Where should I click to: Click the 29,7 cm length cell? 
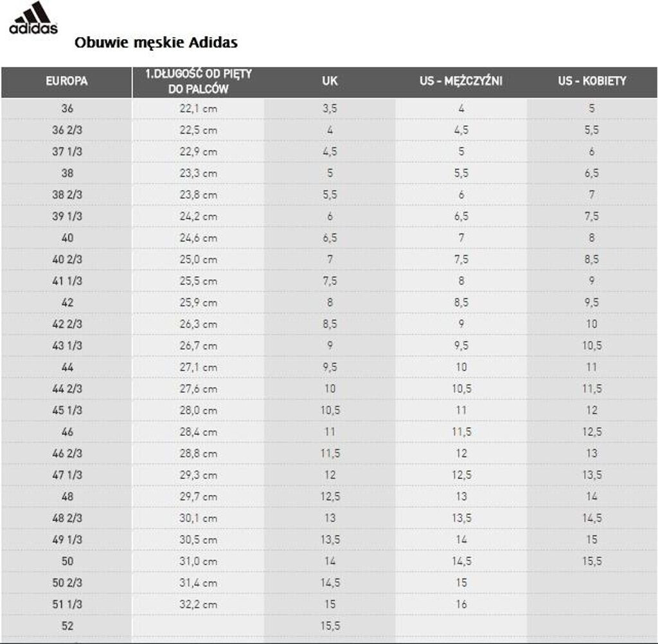199,497
